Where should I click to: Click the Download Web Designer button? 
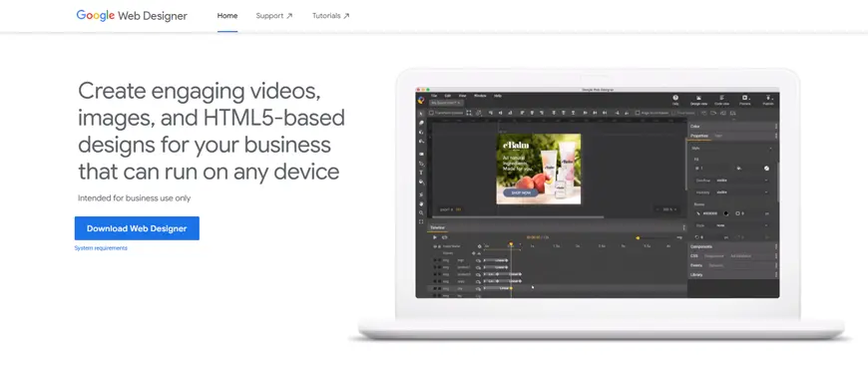[x=137, y=228]
